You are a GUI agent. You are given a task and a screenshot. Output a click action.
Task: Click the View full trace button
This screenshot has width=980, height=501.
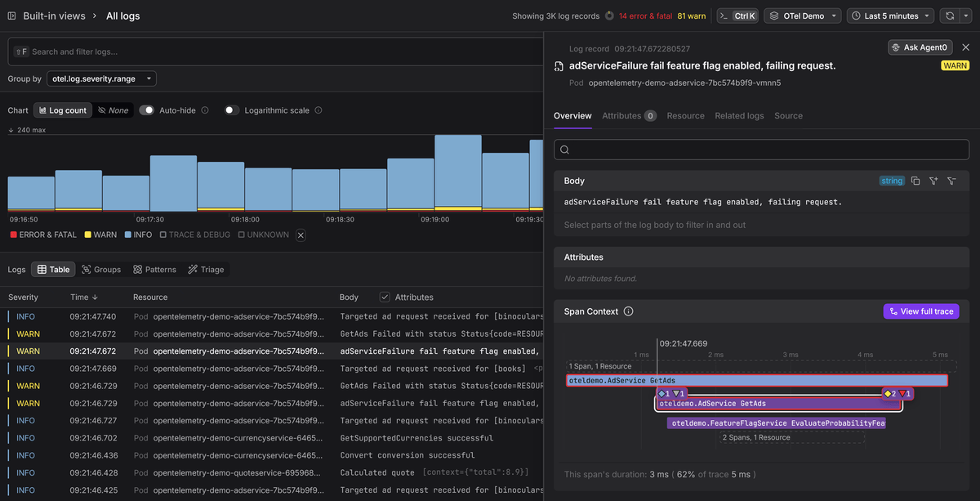921,311
